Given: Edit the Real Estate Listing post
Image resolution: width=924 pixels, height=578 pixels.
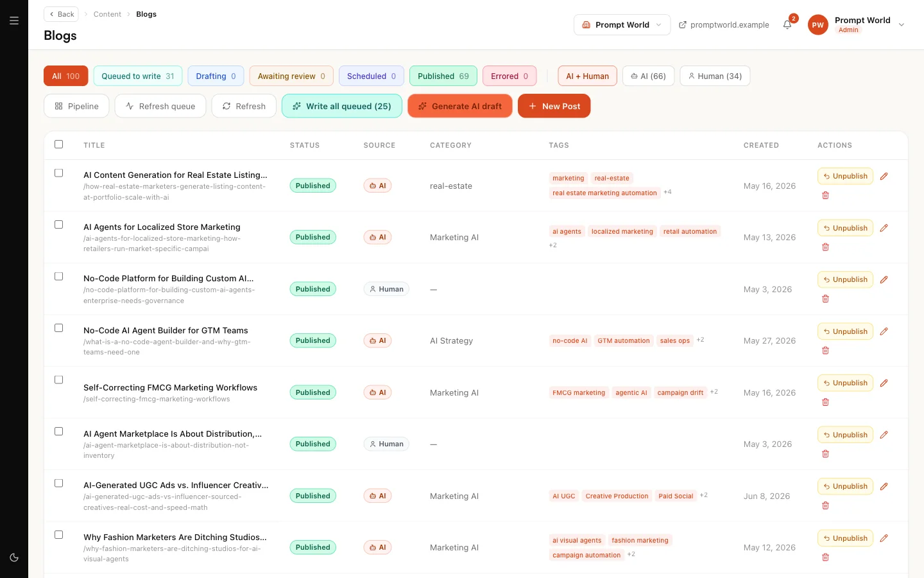Looking at the screenshot, I should tap(884, 176).
